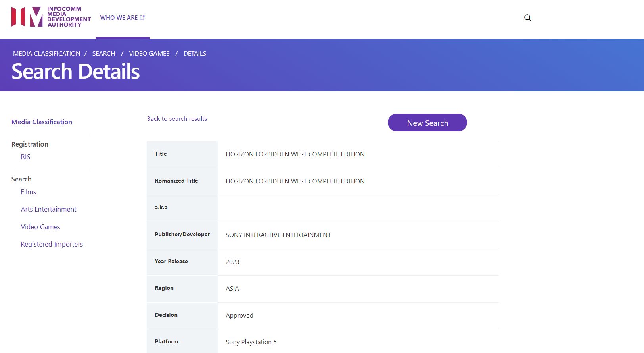This screenshot has height=353, width=644.
Task: Click the SEARCH breadcrumb link
Action: coord(103,54)
